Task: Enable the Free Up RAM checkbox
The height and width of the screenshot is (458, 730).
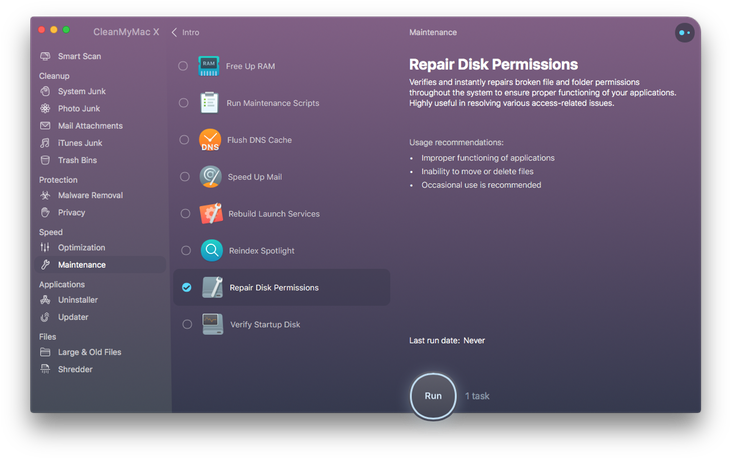Action: (183, 66)
